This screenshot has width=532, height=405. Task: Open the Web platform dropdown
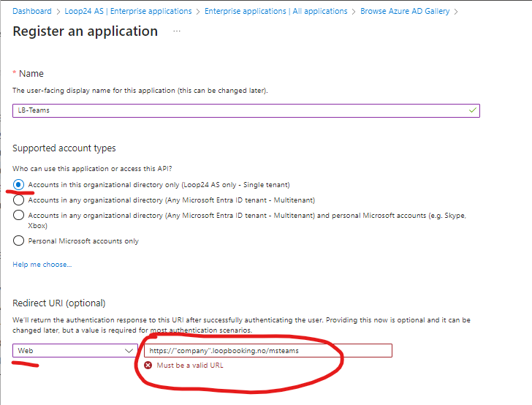click(x=75, y=350)
